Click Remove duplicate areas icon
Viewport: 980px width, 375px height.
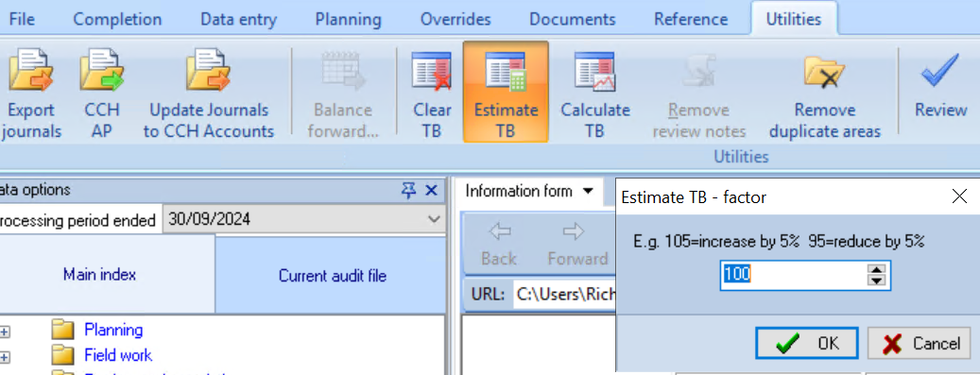[x=824, y=71]
